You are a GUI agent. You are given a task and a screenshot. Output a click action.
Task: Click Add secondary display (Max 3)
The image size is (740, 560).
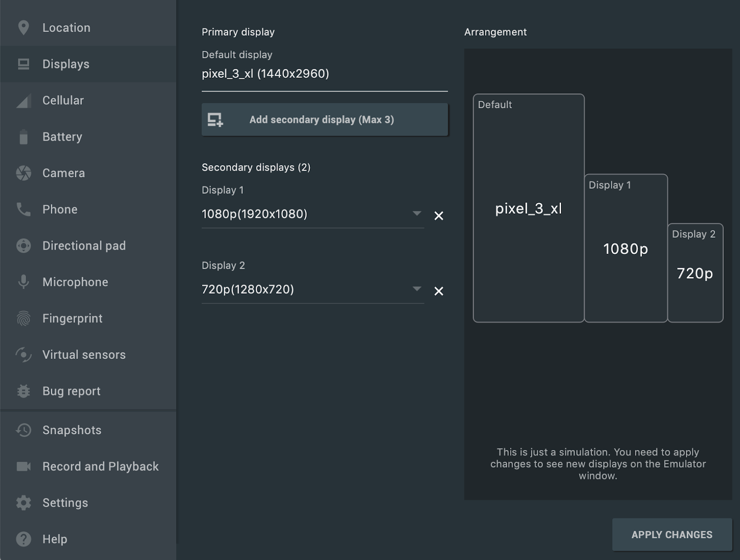tap(325, 119)
